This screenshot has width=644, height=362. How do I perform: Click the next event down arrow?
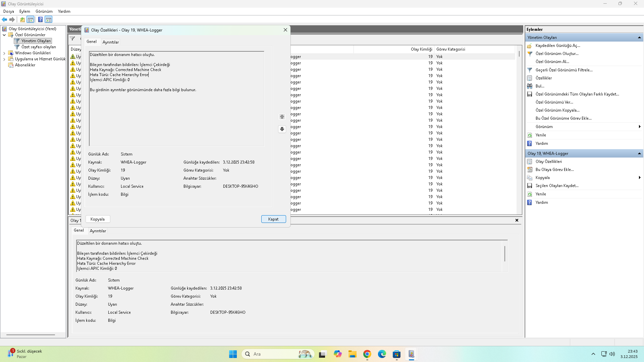point(282,129)
